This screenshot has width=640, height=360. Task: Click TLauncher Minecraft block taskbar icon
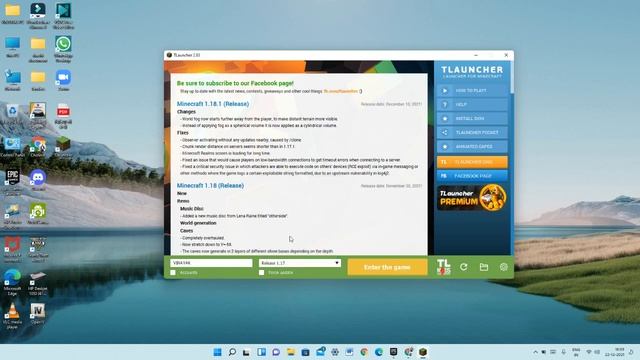point(423,352)
